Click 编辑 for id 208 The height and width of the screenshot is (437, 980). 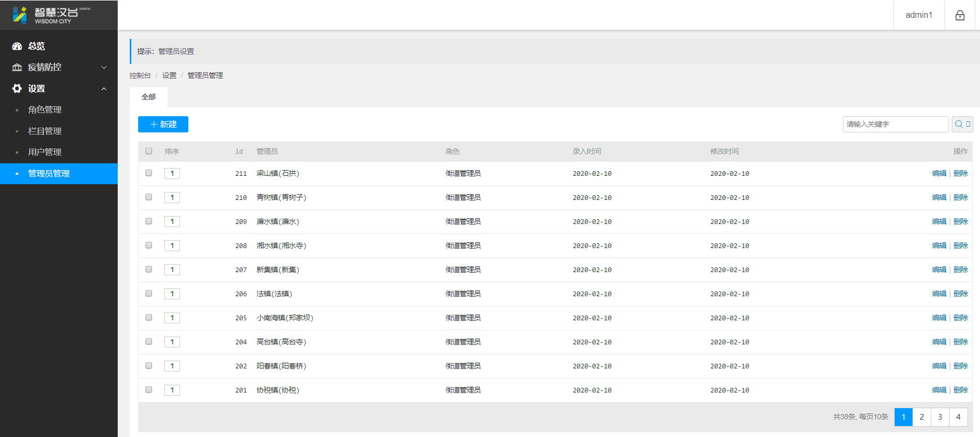[939, 245]
